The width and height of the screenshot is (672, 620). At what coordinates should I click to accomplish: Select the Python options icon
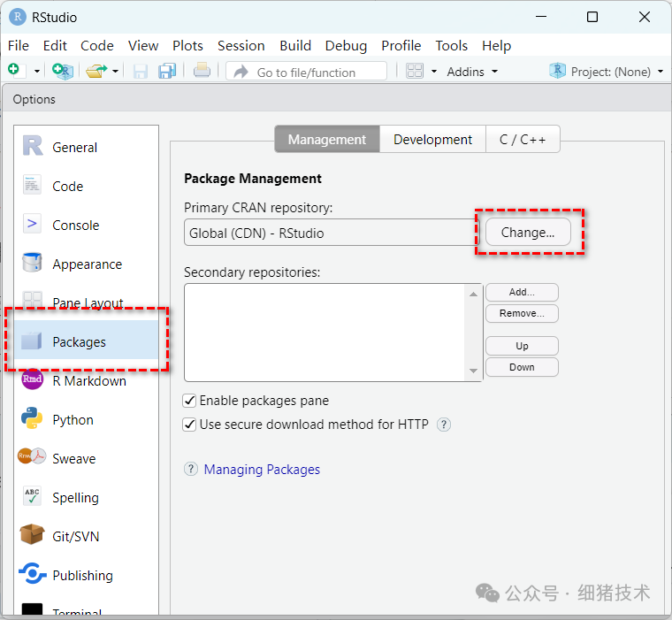tap(32, 418)
